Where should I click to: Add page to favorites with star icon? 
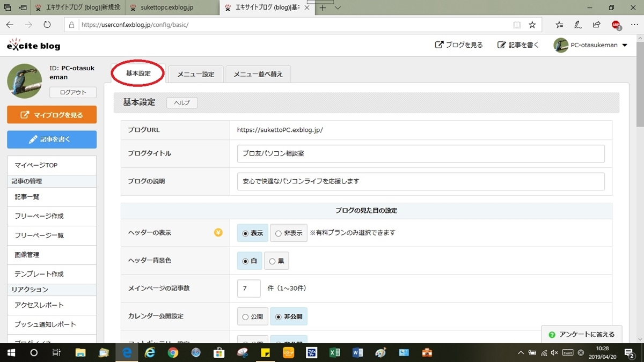[x=532, y=25]
